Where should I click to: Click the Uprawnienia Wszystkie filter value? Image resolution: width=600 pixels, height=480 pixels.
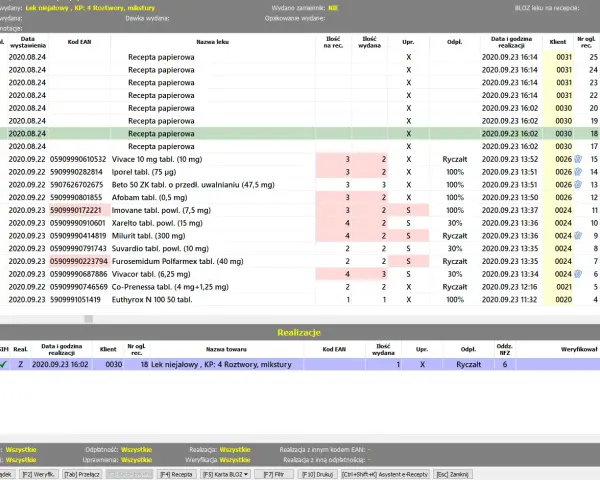tap(137, 460)
